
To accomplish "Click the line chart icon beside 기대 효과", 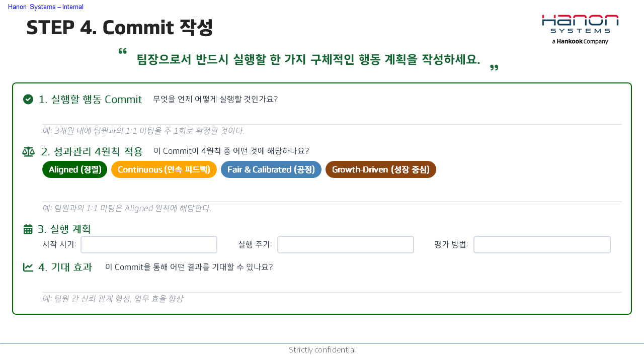I will [x=28, y=267].
